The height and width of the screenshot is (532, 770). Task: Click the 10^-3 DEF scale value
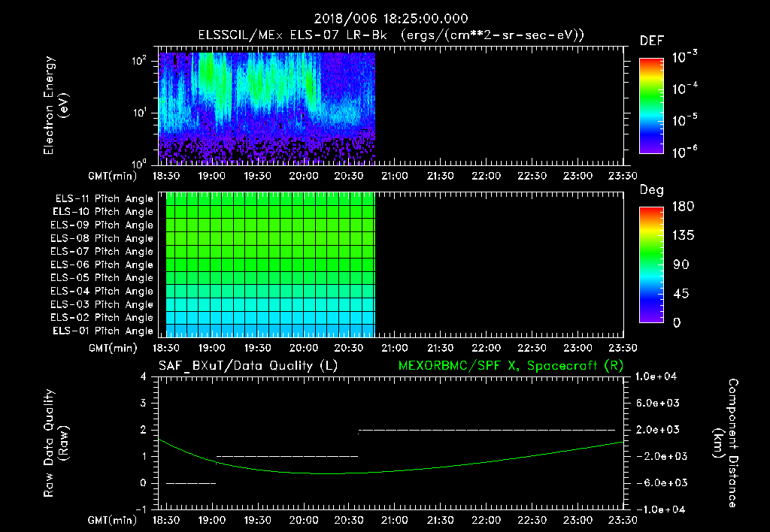(x=684, y=57)
